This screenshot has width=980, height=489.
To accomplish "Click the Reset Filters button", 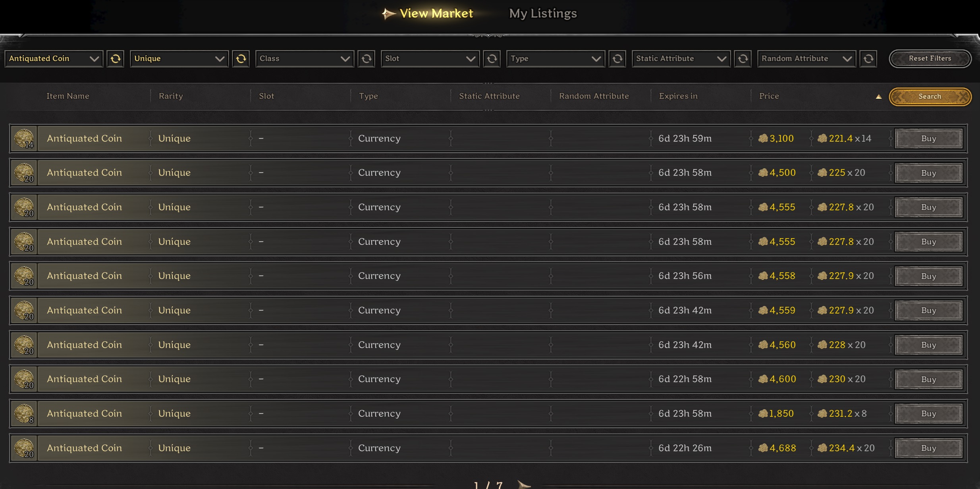I will tap(930, 58).
